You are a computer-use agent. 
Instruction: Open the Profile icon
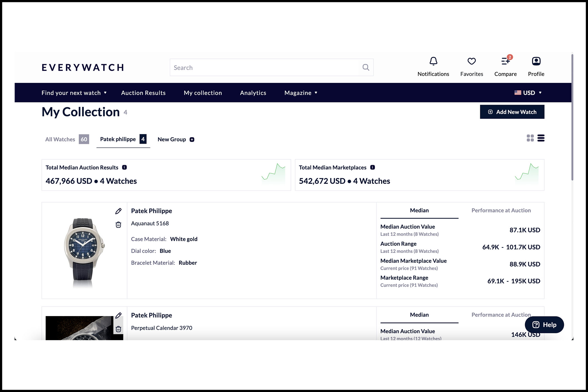pyautogui.click(x=536, y=61)
